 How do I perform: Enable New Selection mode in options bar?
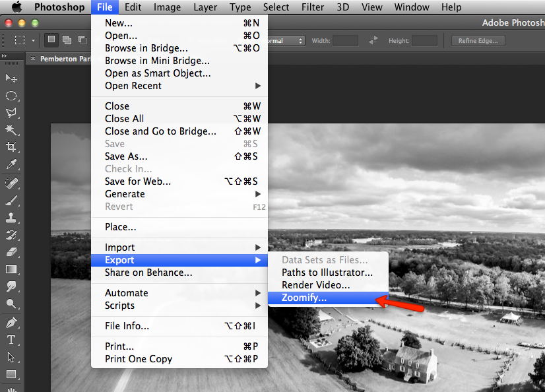click(x=51, y=40)
